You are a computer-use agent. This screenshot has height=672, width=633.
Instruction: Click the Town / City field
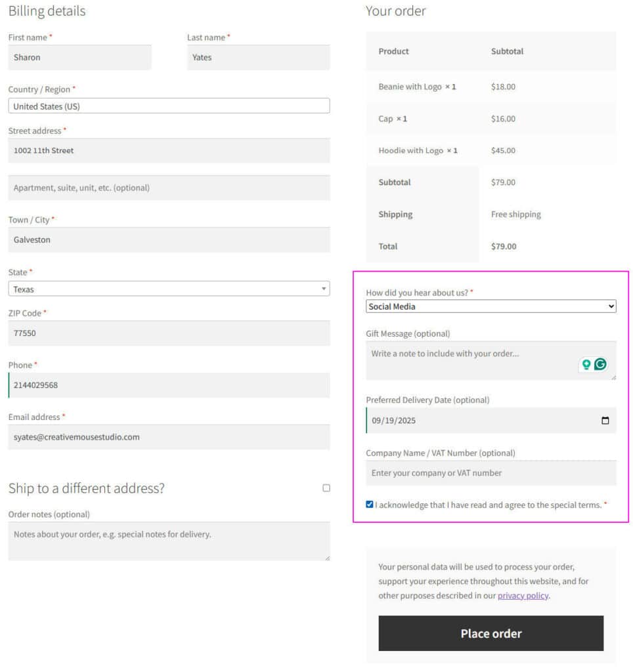(x=169, y=240)
